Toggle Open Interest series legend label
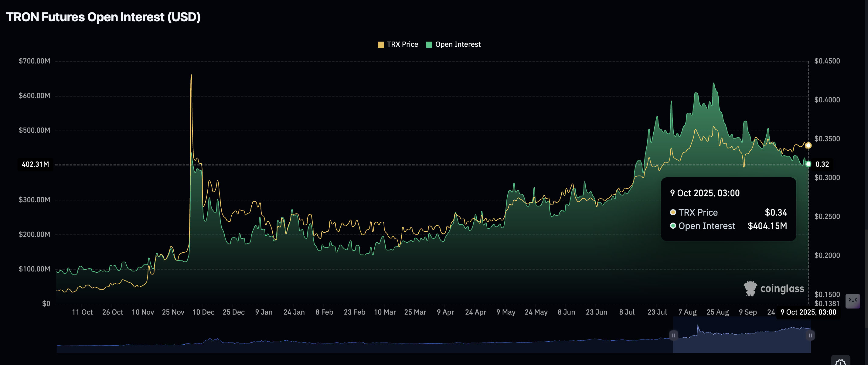 tap(458, 45)
